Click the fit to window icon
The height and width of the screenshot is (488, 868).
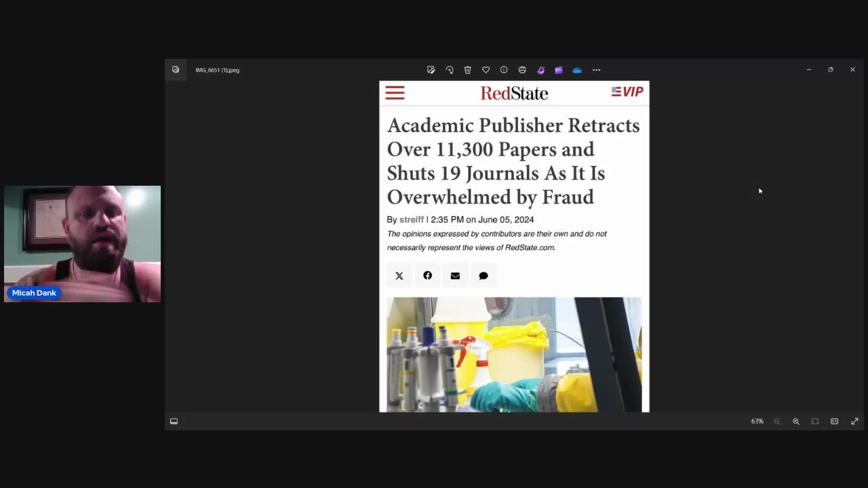pyautogui.click(x=815, y=422)
